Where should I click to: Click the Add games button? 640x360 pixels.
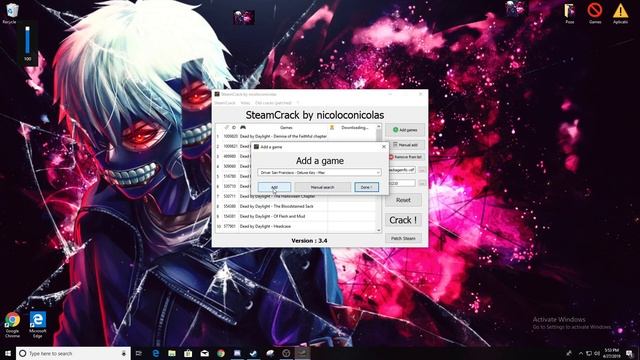tap(405, 130)
